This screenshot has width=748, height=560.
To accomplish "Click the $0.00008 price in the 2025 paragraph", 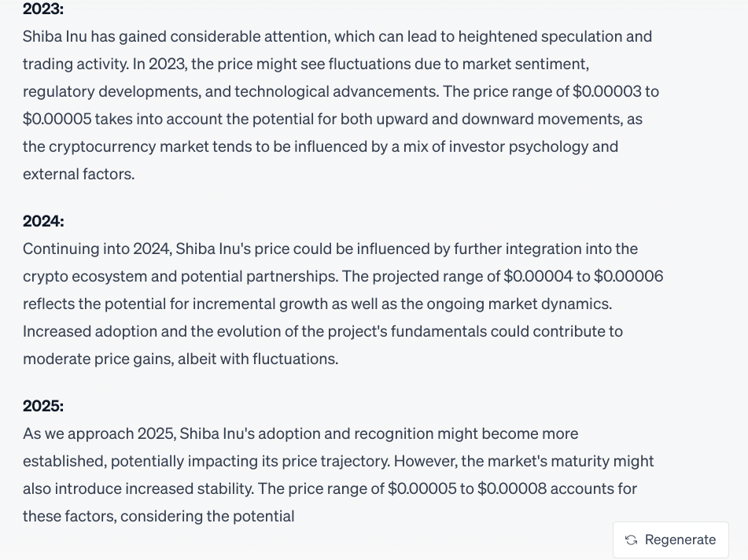I will (x=512, y=488).
